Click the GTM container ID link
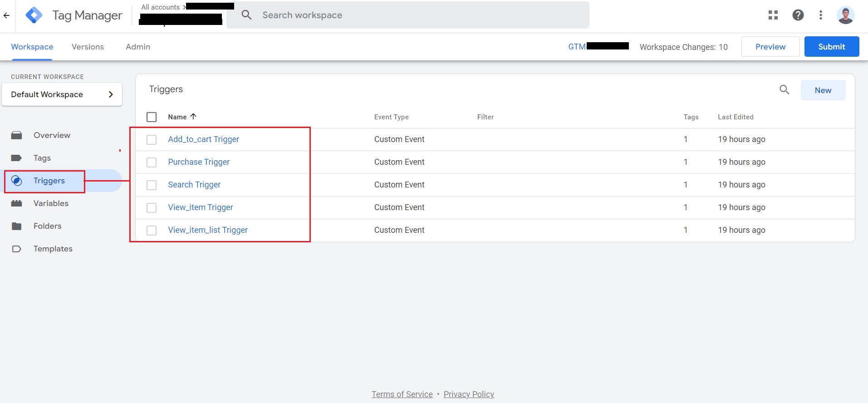868x403 pixels. coord(598,46)
